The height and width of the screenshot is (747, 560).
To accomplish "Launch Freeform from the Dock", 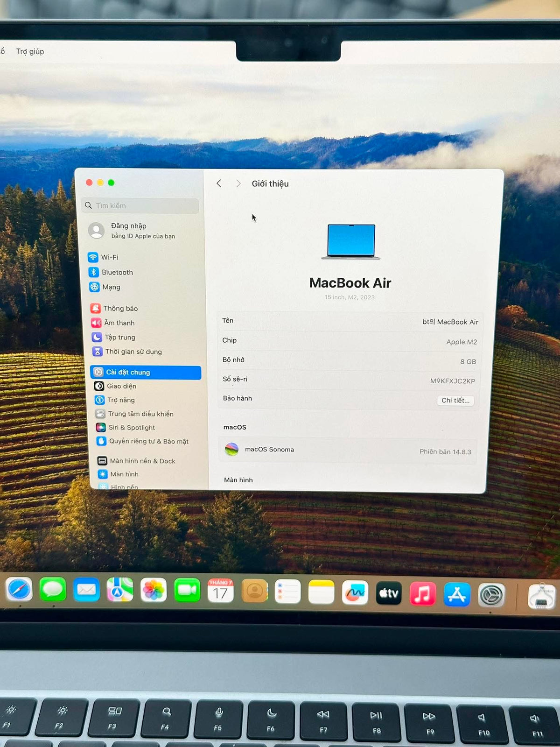I will 355,592.
